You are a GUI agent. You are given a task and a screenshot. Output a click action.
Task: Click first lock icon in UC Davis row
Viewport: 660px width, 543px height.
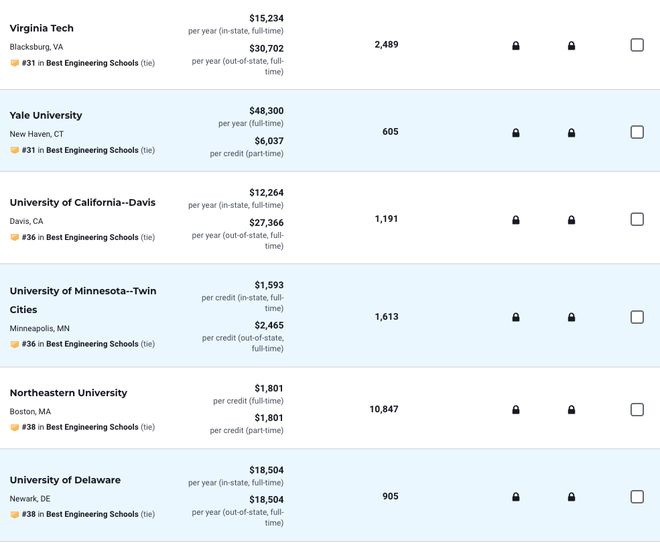click(516, 220)
